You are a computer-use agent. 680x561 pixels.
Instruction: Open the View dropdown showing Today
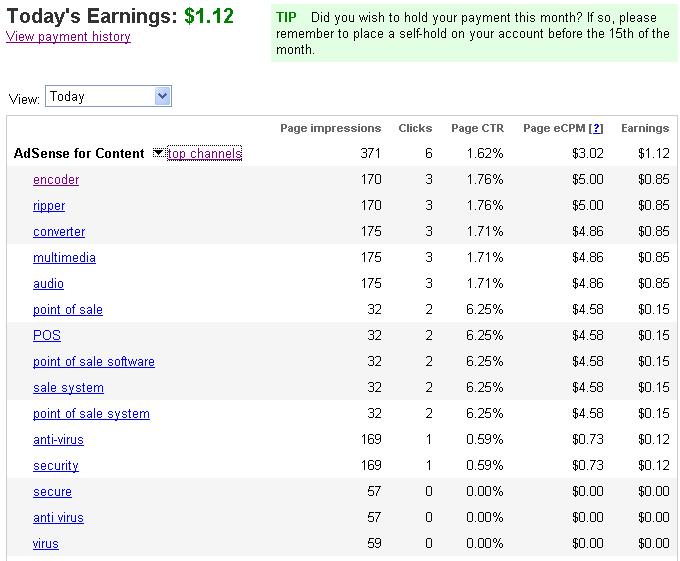[108, 96]
